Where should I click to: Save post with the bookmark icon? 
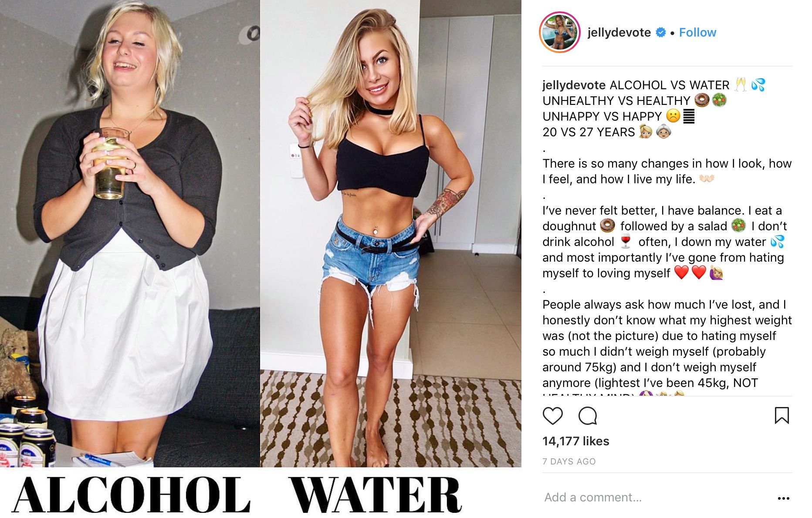[782, 415]
